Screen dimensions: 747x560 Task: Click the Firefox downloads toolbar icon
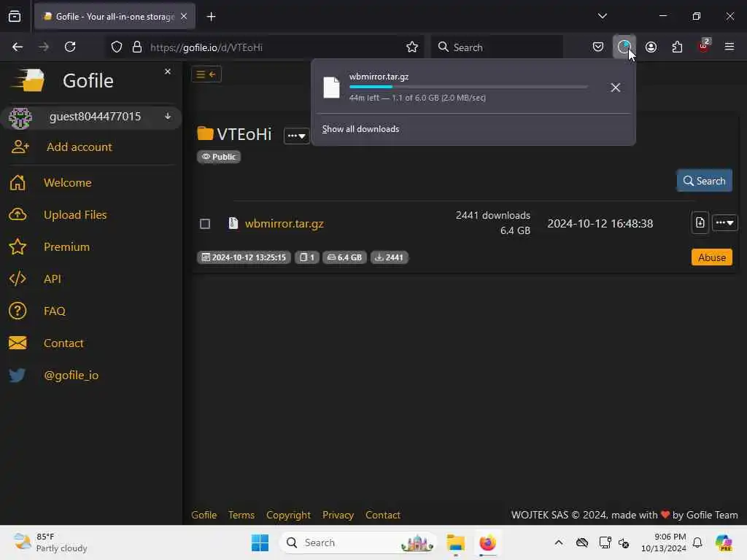coord(624,47)
